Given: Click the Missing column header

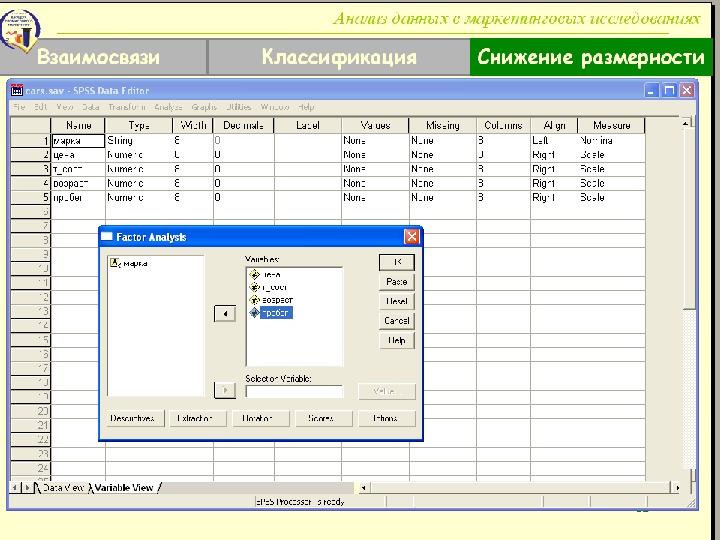Looking at the screenshot, I should pos(443,125).
